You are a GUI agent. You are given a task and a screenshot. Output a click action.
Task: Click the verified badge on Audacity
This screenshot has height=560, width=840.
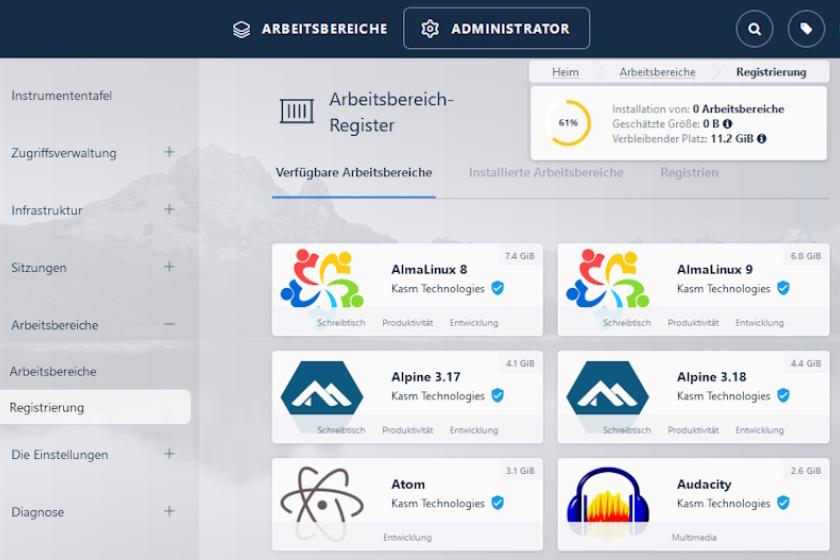click(783, 503)
